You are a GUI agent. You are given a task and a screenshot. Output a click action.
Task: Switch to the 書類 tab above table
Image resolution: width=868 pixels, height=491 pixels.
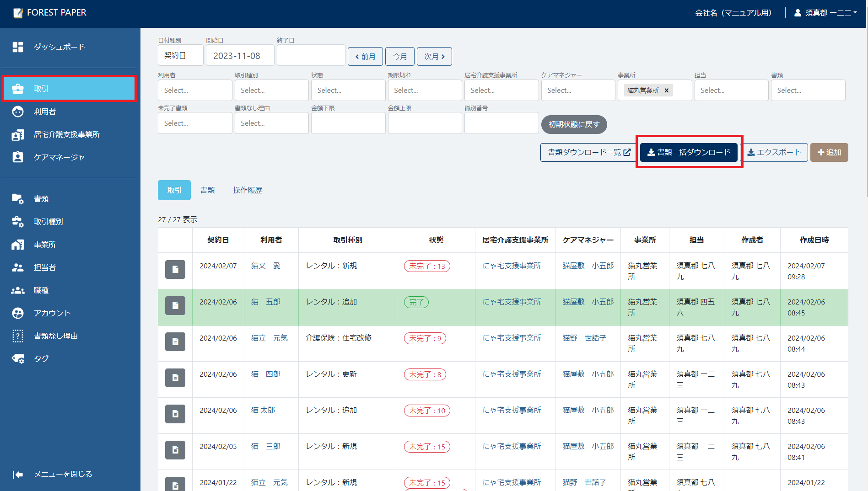click(x=207, y=190)
